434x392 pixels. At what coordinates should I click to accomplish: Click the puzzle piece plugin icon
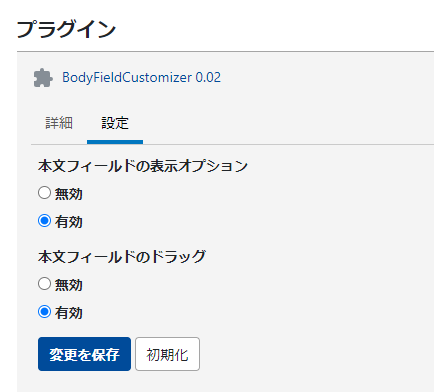point(43,78)
